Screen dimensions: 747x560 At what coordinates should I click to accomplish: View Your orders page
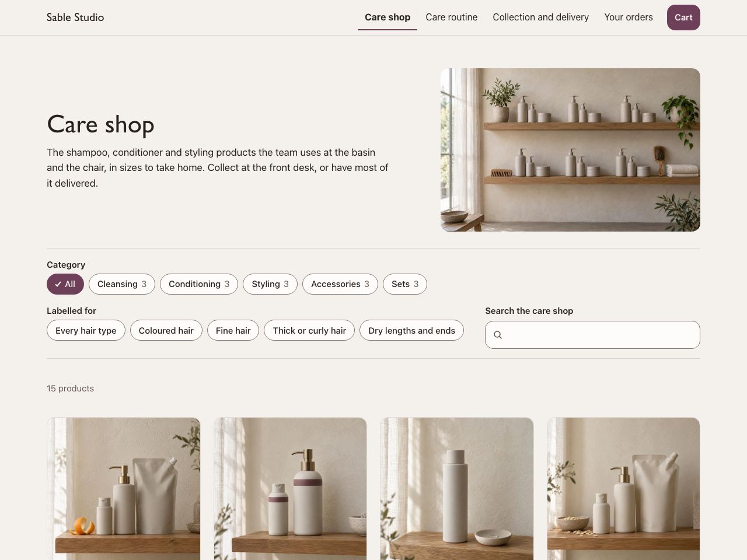click(629, 17)
